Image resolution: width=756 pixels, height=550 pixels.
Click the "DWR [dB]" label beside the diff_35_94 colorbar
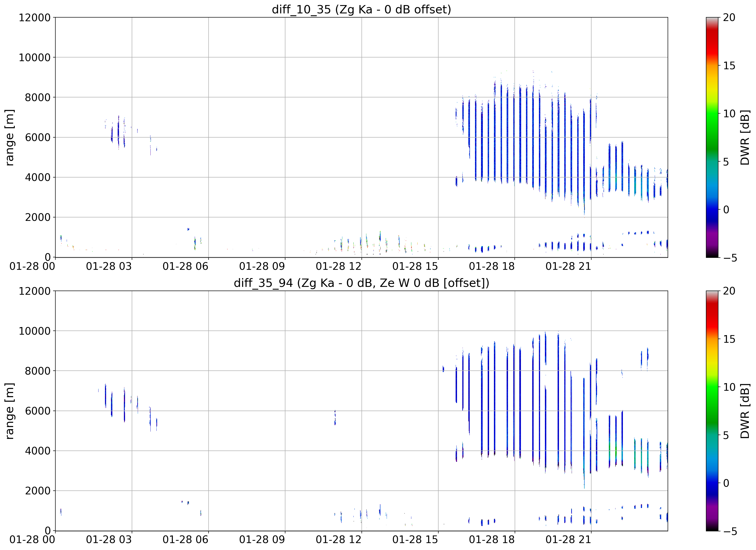[x=745, y=411]
